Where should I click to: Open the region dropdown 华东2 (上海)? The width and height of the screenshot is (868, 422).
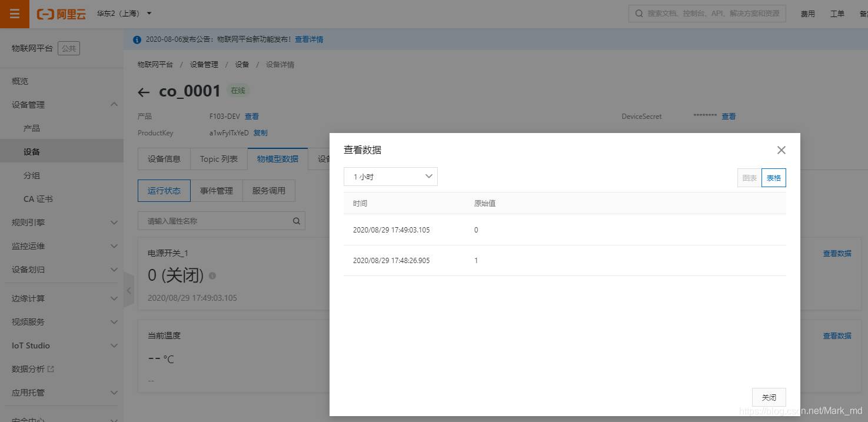tap(124, 14)
